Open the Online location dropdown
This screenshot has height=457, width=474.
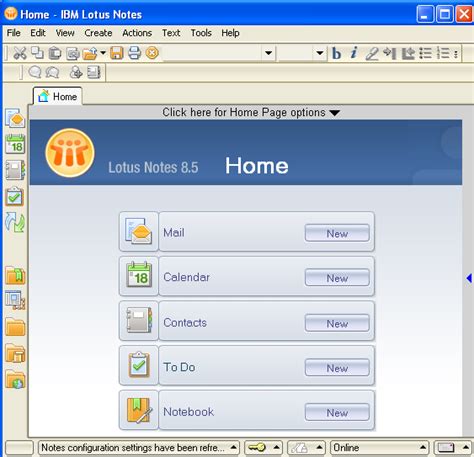click(379, 447)
